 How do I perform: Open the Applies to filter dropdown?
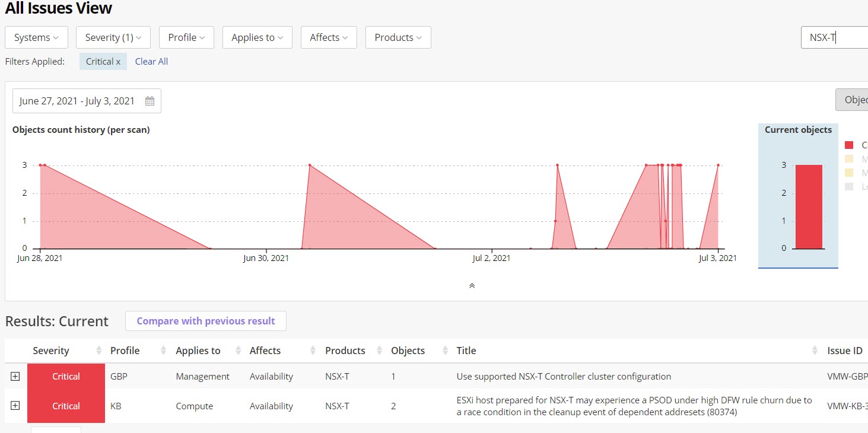click(257, 37)
